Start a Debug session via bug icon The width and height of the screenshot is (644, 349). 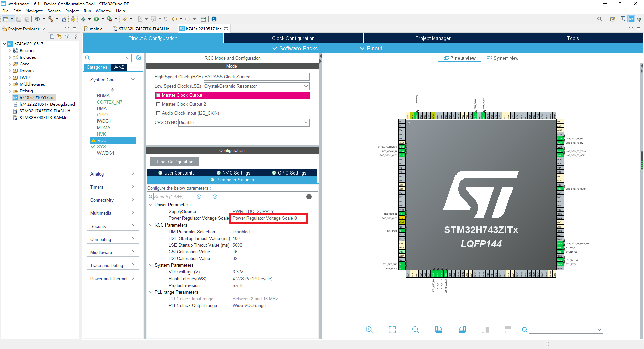tap(84, 19)
